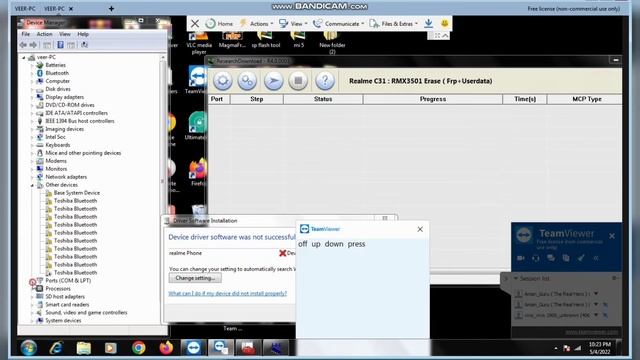Open the TeamViewer Communicate dropdown
This screenshot has height=360, width=640.
tap(338, 24)
